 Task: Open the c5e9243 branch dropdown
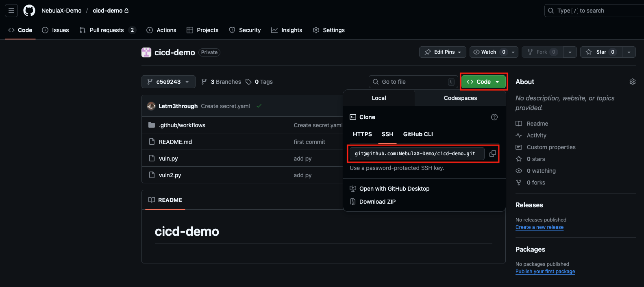click(168, 82)
